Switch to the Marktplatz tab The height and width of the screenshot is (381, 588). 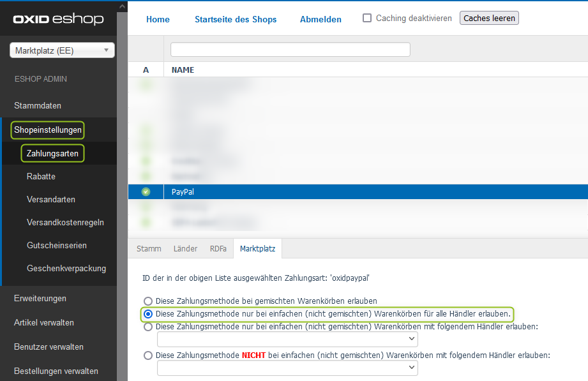258,249
